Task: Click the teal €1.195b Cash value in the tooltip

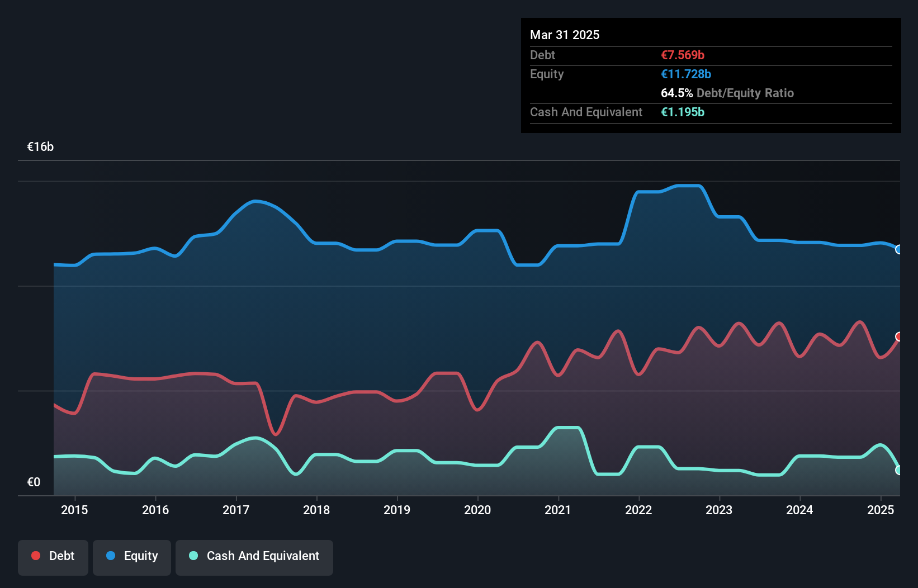Action: point(682,112)
